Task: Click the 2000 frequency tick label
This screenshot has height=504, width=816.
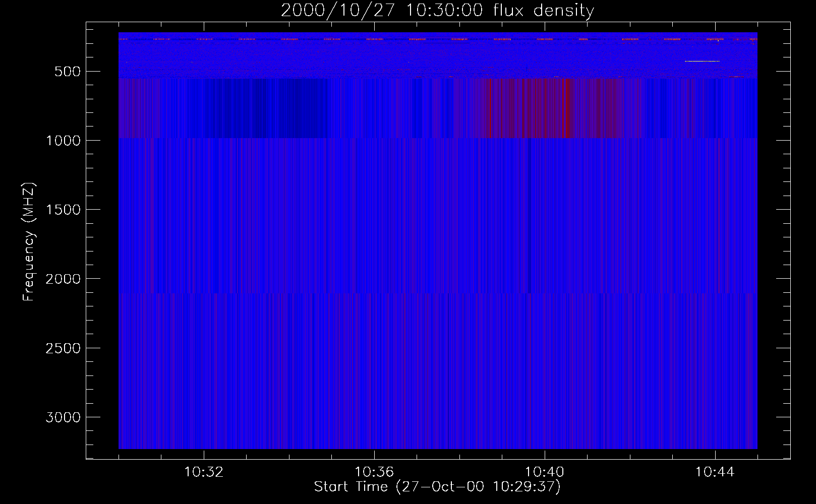Action: point(63,279)
